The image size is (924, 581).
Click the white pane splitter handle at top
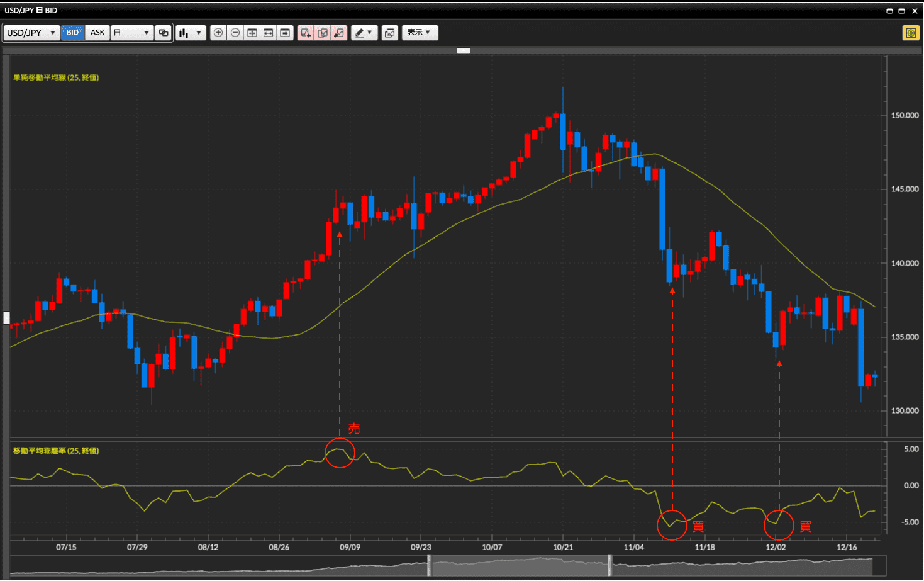click(x=464, y=50)
